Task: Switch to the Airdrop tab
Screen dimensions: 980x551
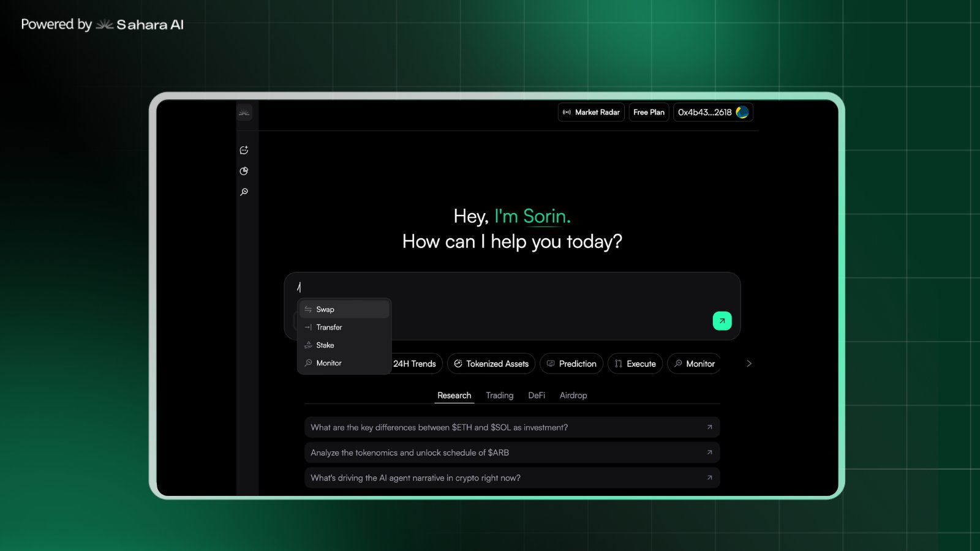Action: coord(573,395)
